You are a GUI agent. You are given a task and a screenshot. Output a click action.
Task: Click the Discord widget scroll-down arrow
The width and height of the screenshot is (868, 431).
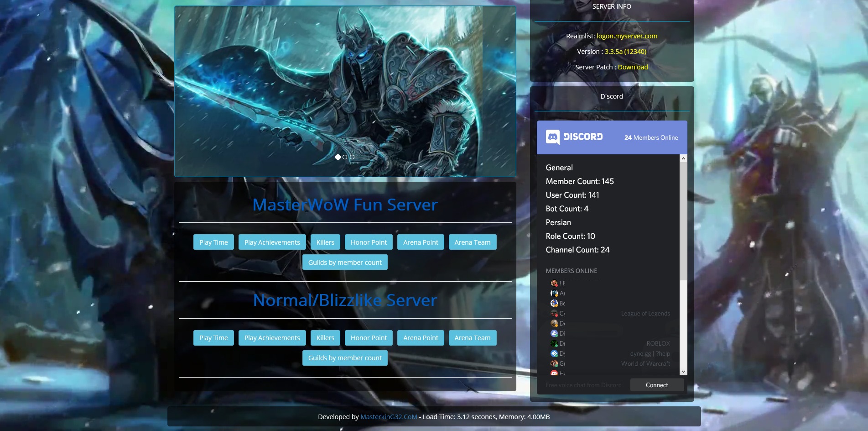(x=683, y=372)
